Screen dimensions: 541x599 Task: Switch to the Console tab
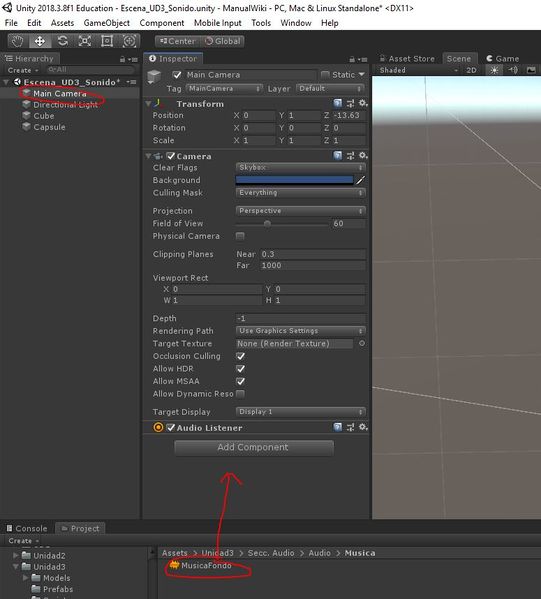click(x=27, y=528)
